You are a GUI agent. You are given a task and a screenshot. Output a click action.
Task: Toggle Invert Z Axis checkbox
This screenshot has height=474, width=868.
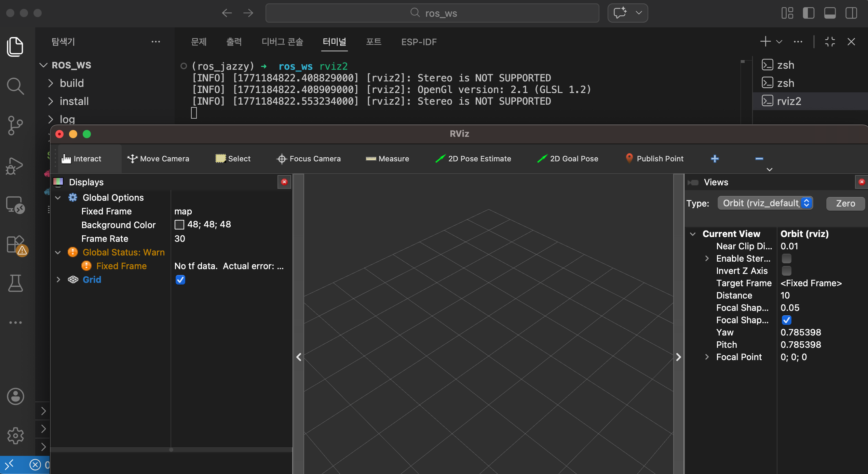(x=786, y=271)
